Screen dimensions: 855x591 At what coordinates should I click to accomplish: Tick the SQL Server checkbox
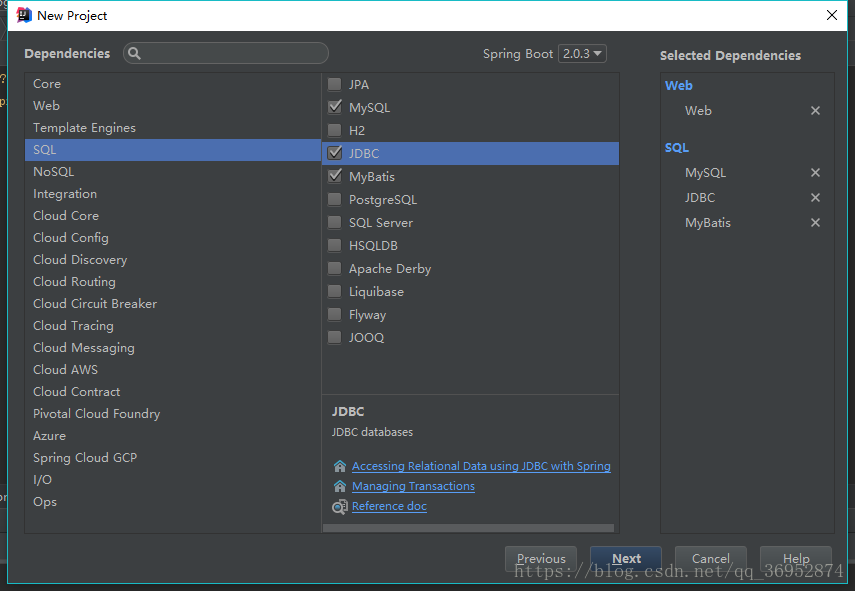pyautogui.click(x=334, y=222)
